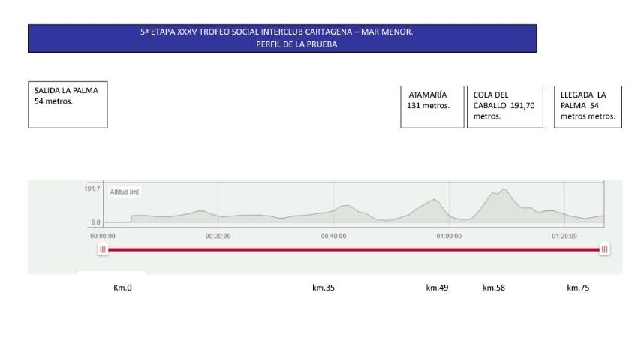Click the COLA DEL CABALLO text box
Viewport: 644px width, 338px height.
[x=504, y=107]
